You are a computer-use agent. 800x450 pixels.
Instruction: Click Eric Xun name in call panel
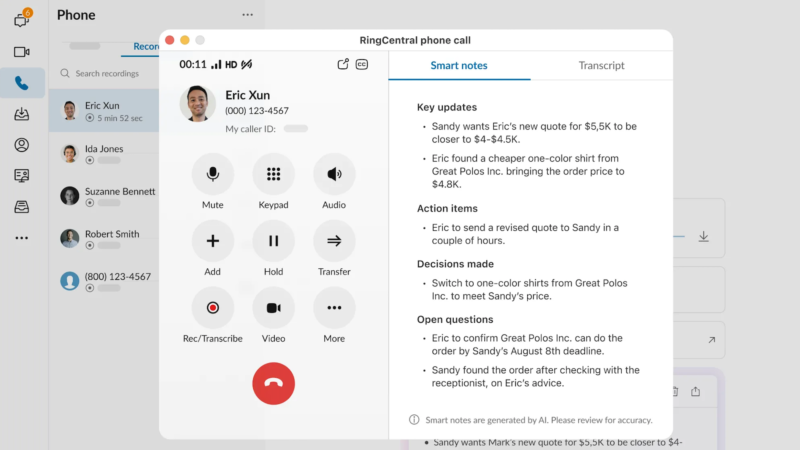(247, 95)
